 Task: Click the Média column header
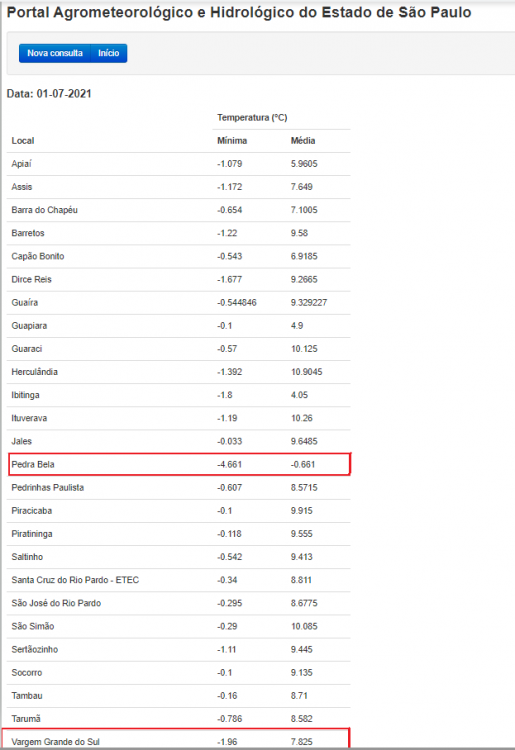point(303,141)
